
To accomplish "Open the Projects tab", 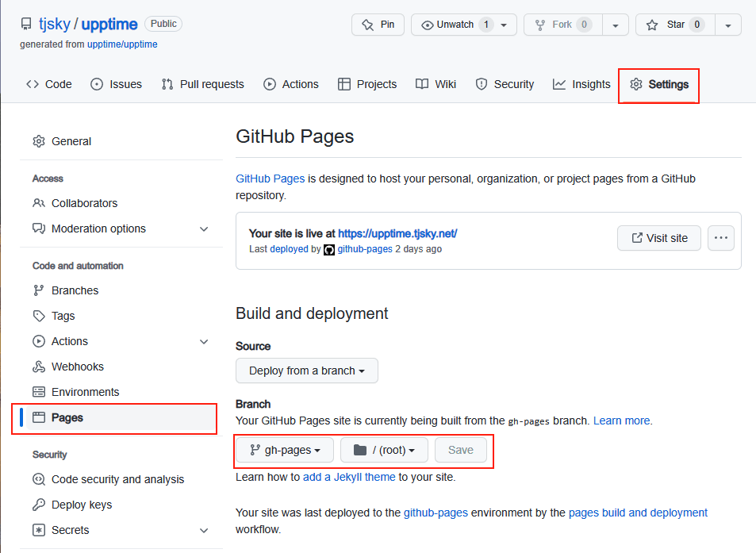I will (x=367, y=84).
